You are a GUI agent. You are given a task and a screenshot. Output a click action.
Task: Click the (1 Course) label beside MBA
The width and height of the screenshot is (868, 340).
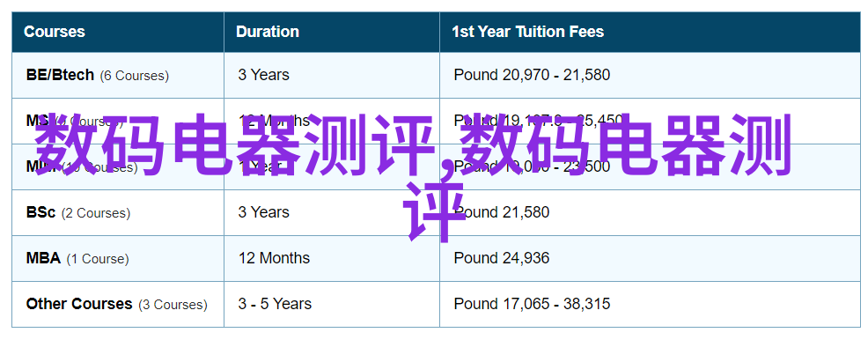(x=98, y=259)
